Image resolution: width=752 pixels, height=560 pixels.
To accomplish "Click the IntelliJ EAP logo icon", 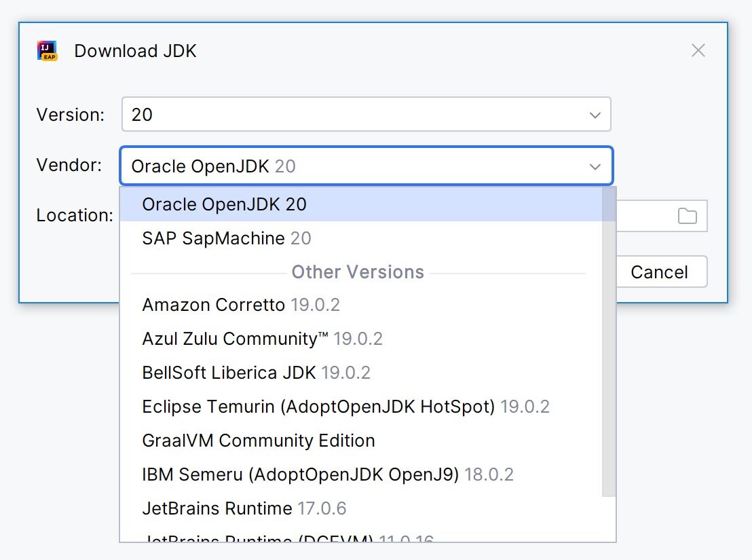I will [x=47, y=51].
